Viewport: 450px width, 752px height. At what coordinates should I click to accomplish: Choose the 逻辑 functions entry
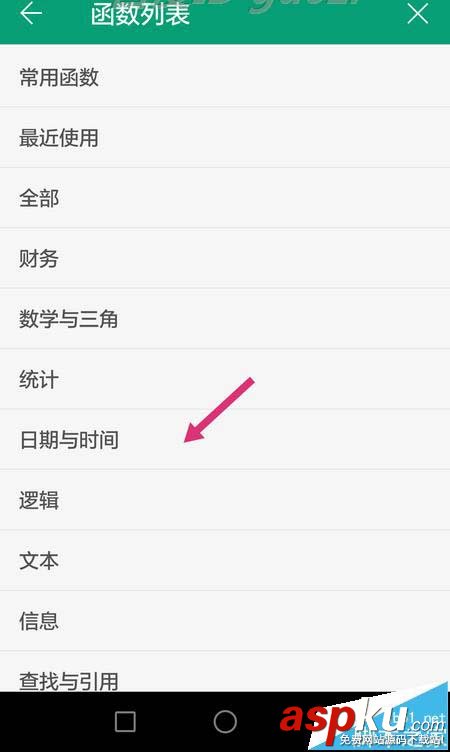(x=225, y=500)
